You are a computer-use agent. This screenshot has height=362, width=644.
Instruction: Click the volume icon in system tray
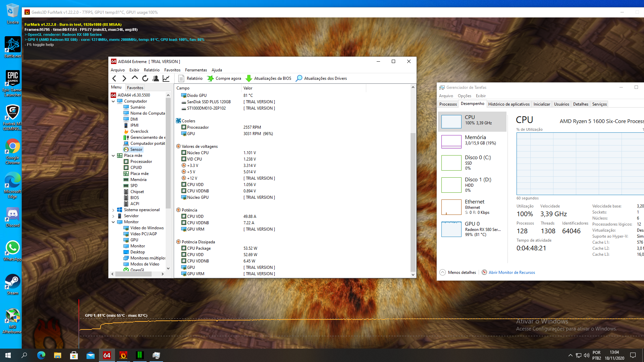(586, 355)
